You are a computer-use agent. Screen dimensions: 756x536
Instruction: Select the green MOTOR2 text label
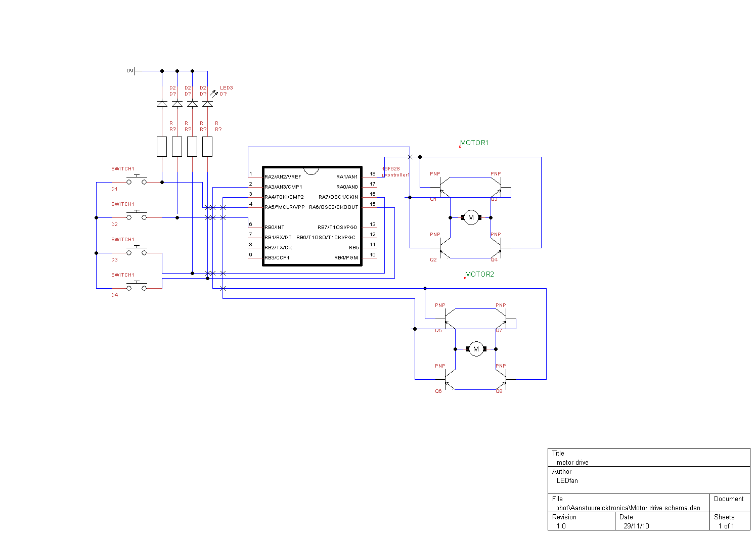click(479, 275)
